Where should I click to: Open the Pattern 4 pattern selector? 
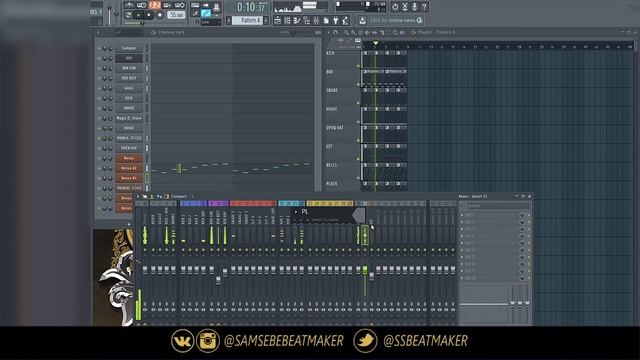[x=247, y=20]
